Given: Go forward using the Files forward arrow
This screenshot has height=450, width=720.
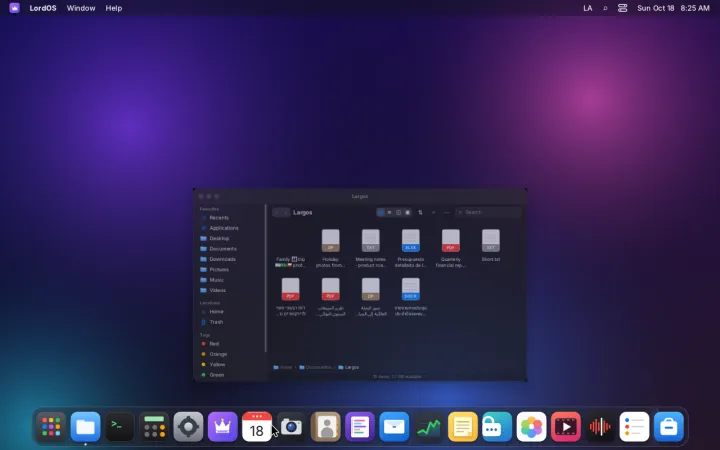Looking at the screenshot, I should click(286, 212).
